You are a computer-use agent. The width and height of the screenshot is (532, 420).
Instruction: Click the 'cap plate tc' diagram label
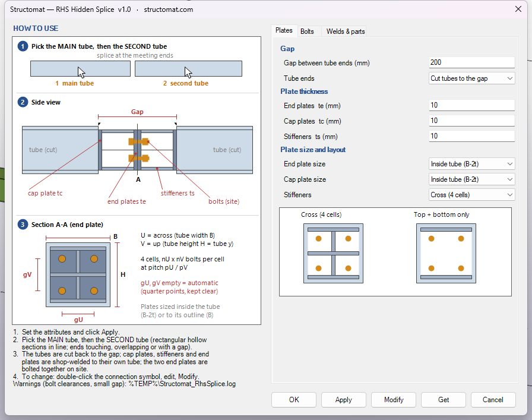[45, 193]
